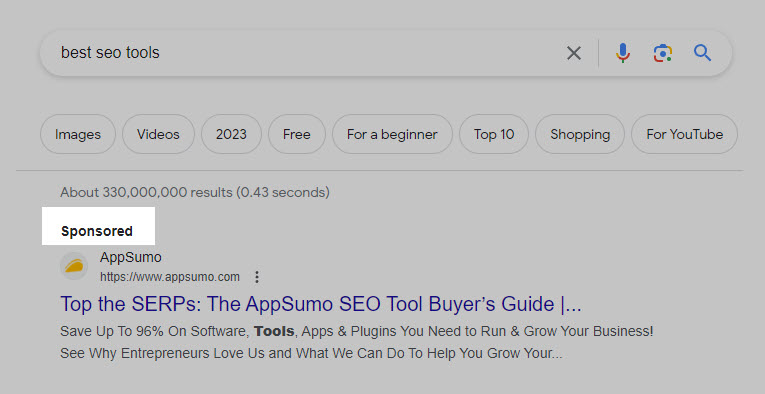Click the 'Save Up To 96% On Software' description
This screenshot has width=765, height=394.
point(356,332)
